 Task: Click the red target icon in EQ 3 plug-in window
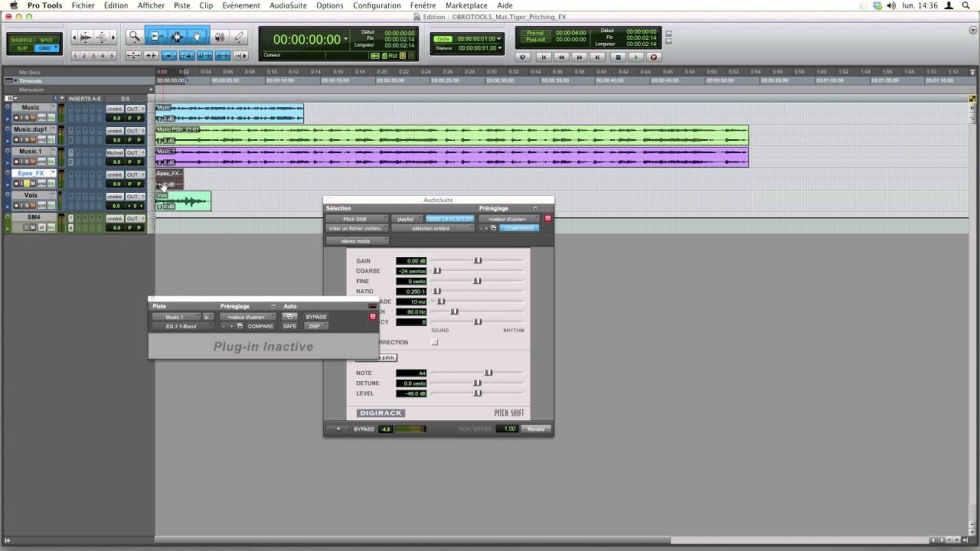tap(373, 317)
